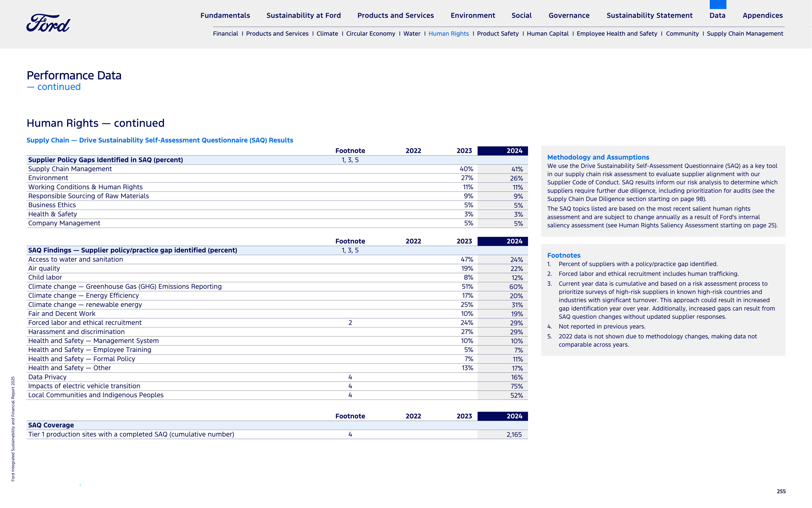The width and height of the screenshot is (812, 508).
Task: Click 'Human Rights — continued' heading
Action: [x=96, y=123]
